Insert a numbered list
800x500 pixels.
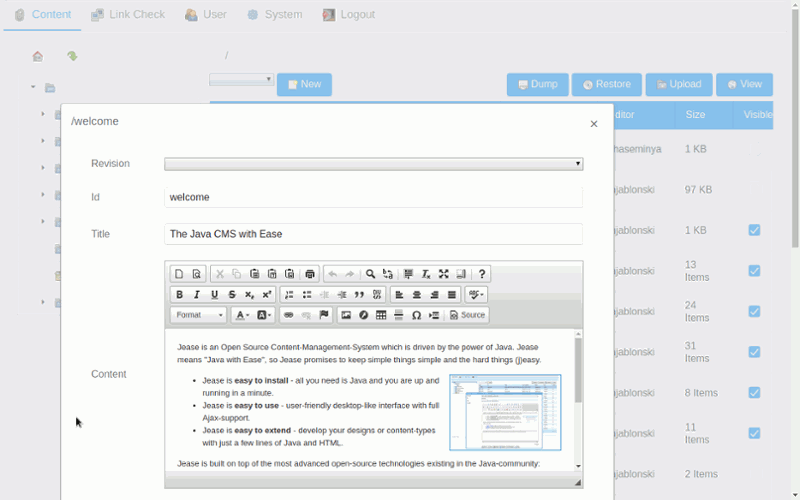tap(289, 294)
